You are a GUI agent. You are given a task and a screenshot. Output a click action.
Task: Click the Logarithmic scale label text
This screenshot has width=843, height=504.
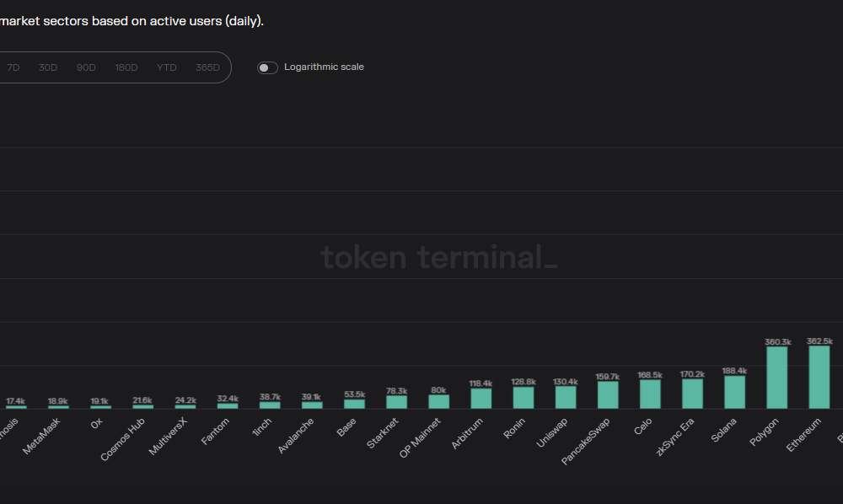[x=325, y=67]
